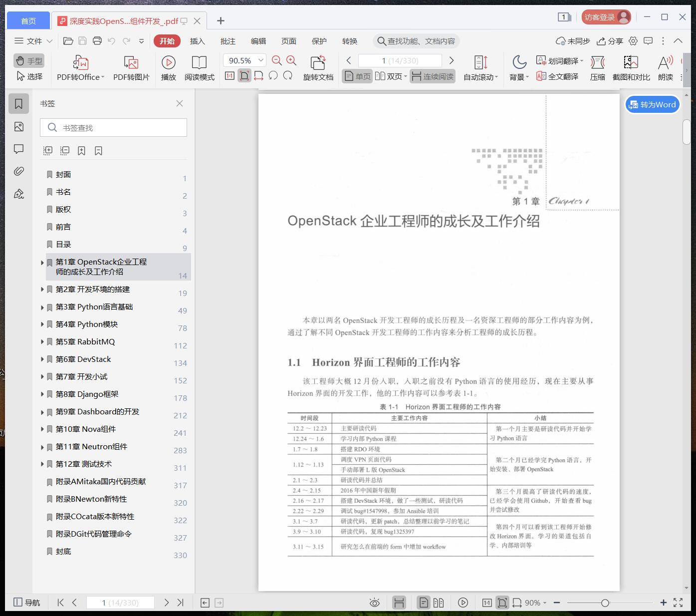Go to previous page in toolbar
696x616 pixels.
(349, 60)
